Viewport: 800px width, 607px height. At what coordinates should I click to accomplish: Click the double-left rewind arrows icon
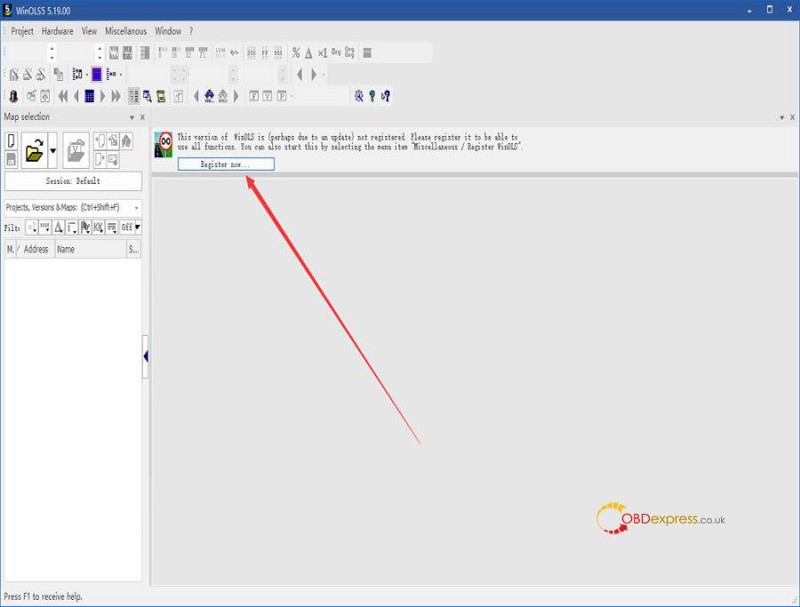coord(63,96)
